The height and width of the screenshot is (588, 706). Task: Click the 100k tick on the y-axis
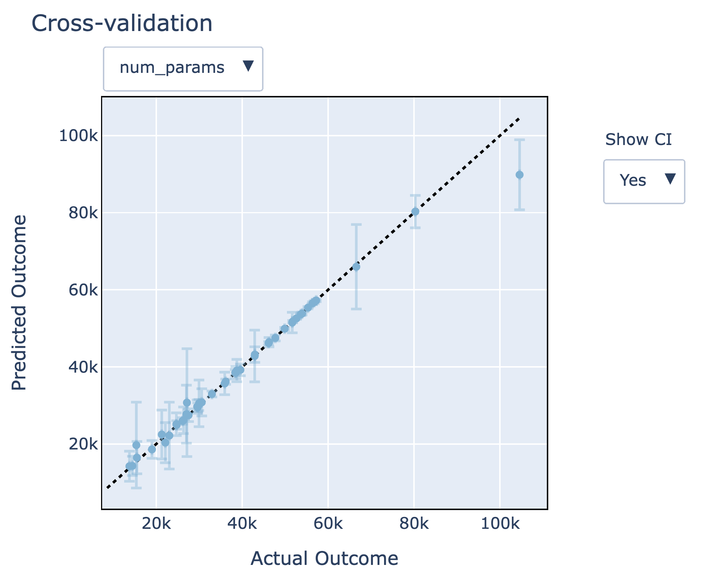78,136
